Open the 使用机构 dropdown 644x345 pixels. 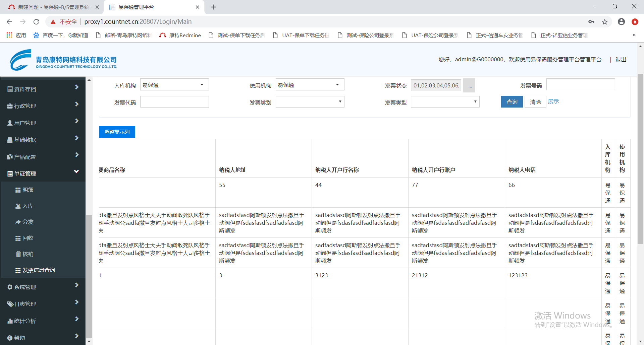310,85
